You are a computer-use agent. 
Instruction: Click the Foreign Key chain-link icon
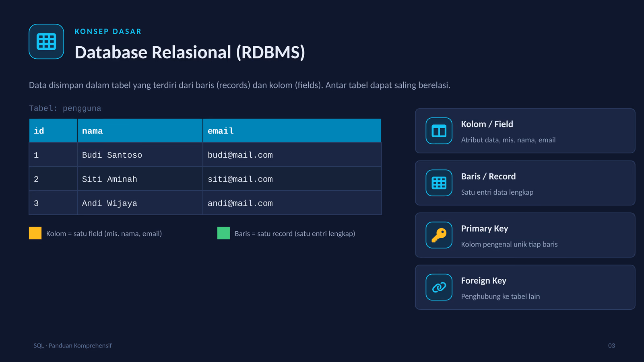(x=439, y=287)
